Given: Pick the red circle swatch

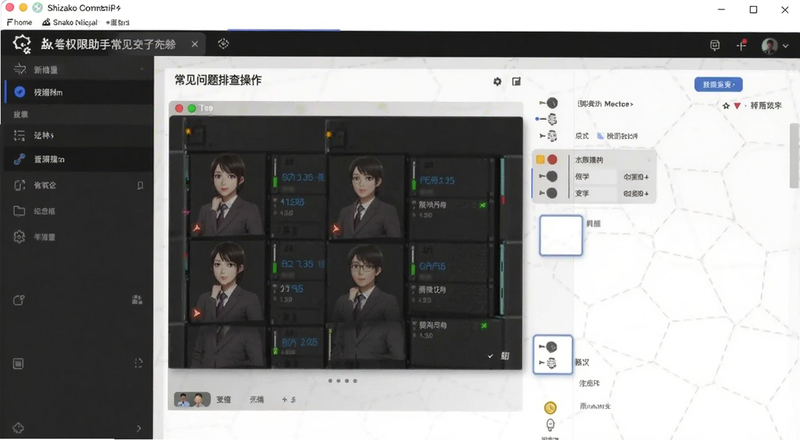Looking at the screenshot, I should (x=552, y=159).
